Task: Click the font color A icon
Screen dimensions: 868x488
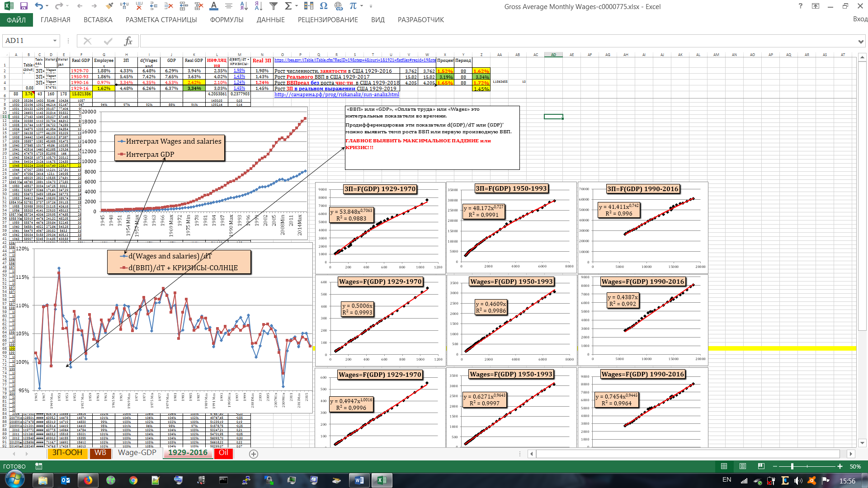Action: (x=214, y=6)
